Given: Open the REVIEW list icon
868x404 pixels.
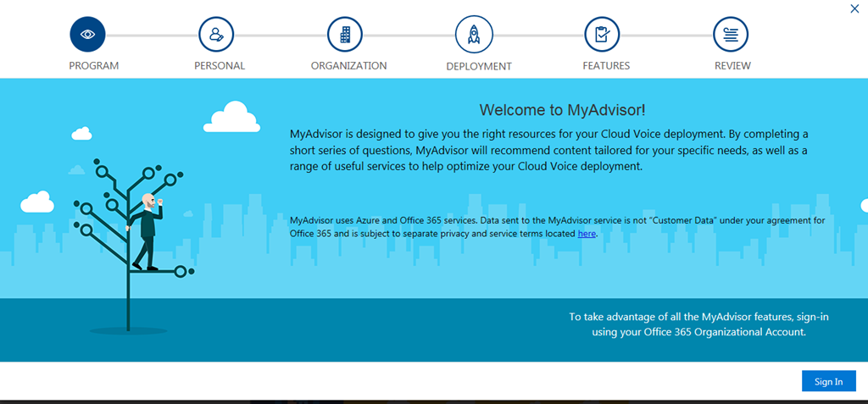Looking at the screenshot, I should tap(731, 35).
